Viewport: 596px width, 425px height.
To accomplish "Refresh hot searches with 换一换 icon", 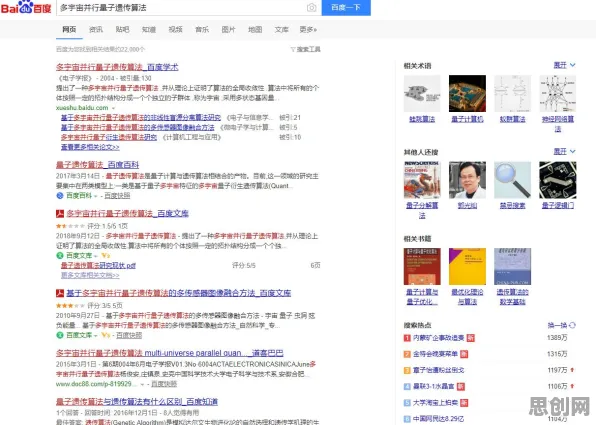I will pyautogui.click(x=572, y=325).
